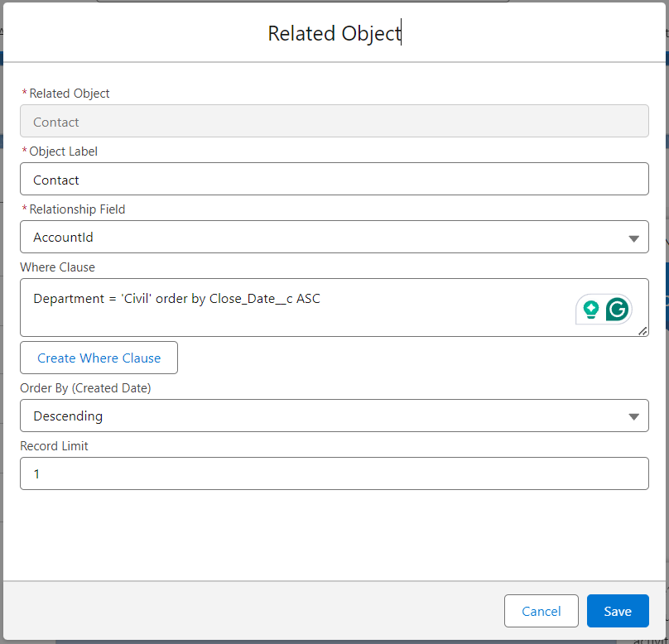Viewport: 669px width, 644px height.
Task: Click the Create Where Clause button
Action: click(99, 358)
